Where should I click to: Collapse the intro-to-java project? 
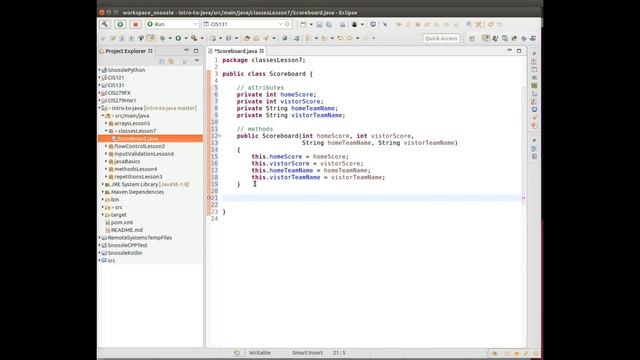click(100, 108)
